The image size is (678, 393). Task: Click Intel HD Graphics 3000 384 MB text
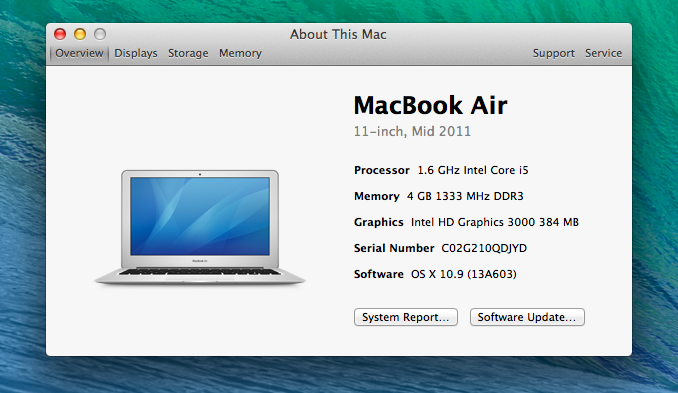(x=495, y=222)
